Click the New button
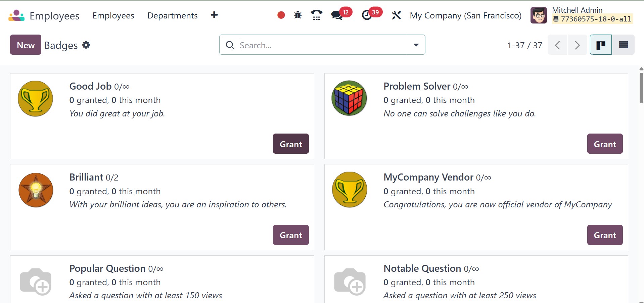The image size is (644, 303). tap(26, 45)
